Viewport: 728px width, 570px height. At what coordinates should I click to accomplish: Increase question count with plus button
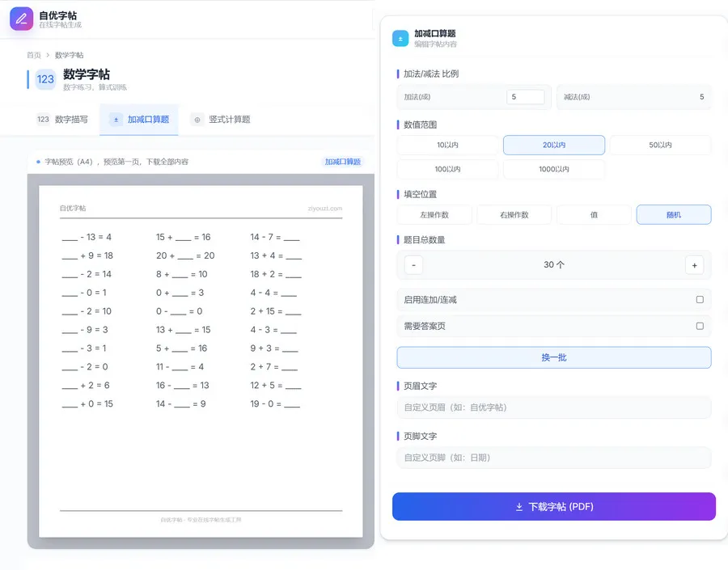(x=694, y=265)
